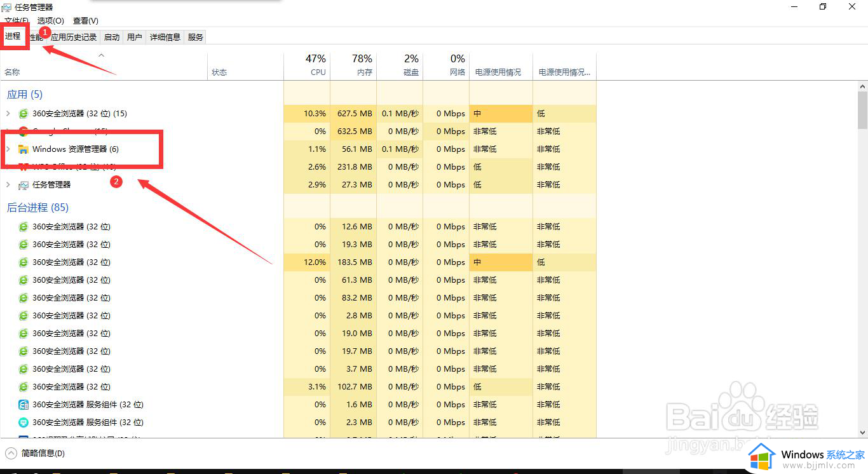Screen dimensions: 868x474
Task: Select the 应用 (5) group heading
Action: (x=25, y=95)
